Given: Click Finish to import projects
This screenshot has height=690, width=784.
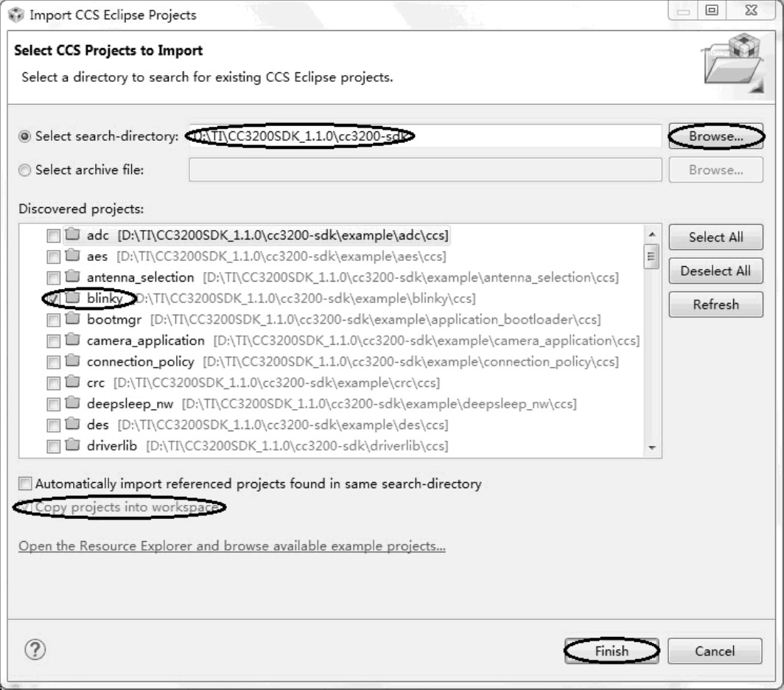Looking at the screenshot, I should point(612,651).
